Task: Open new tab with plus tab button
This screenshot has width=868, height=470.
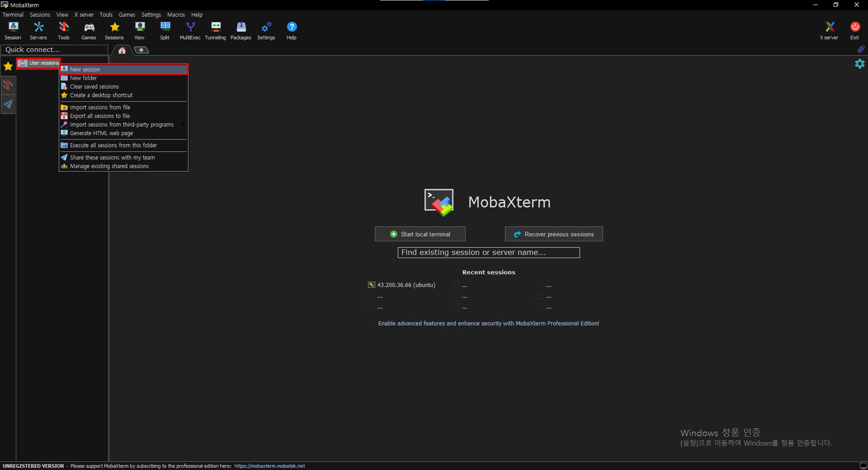Action: click(x=141, y=50)
